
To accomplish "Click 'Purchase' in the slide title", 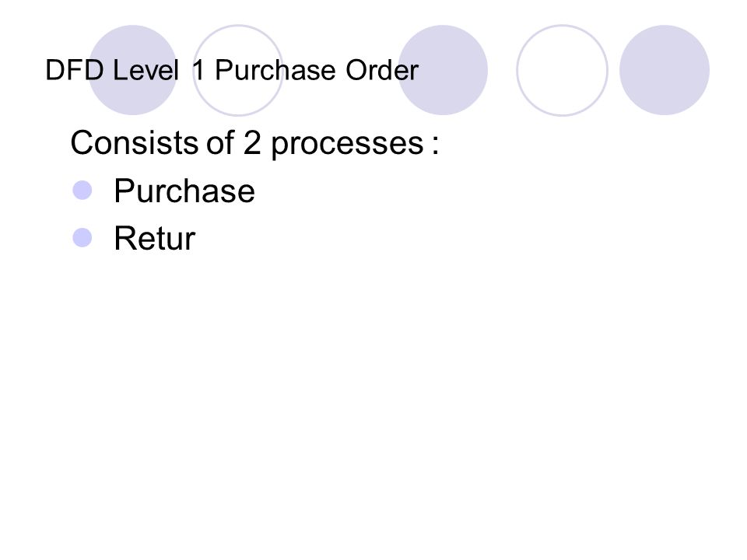I will click(x=275, y=71).
